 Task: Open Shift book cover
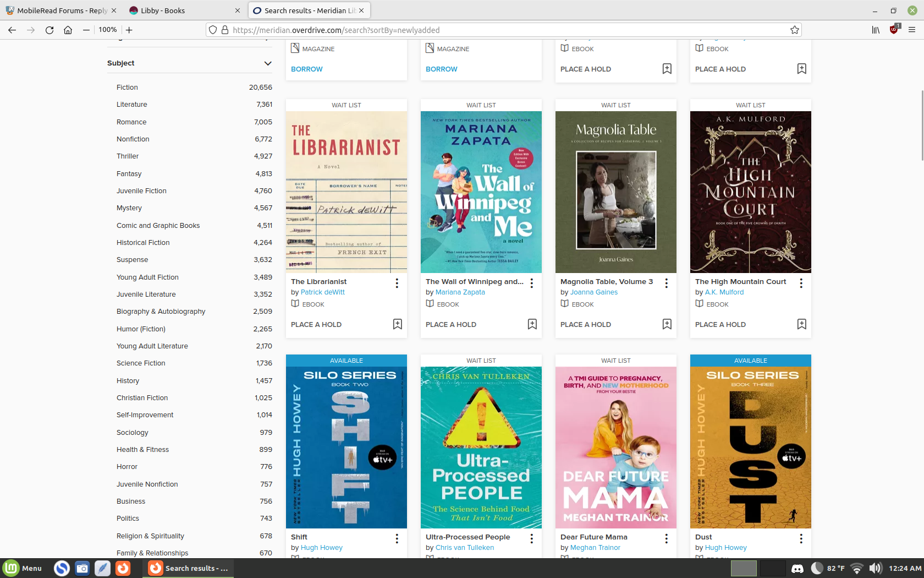click(x=346, y=448)
